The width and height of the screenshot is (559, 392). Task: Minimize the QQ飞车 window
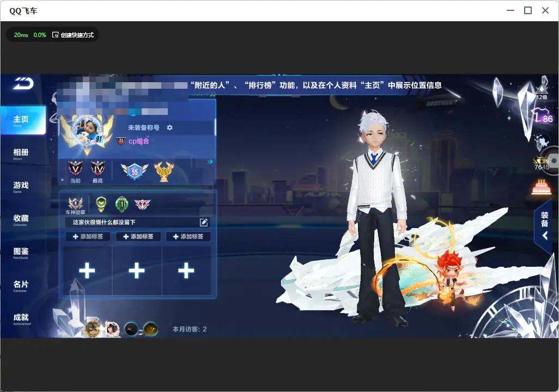[511, 10]
